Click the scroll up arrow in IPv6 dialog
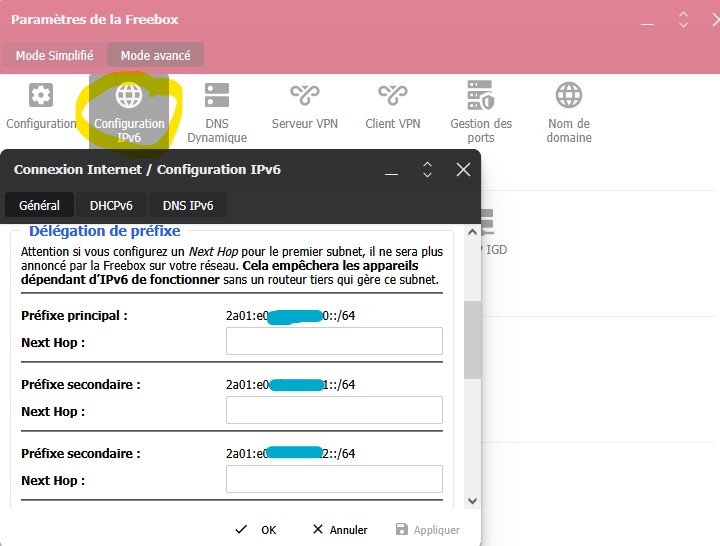720x546 pixels. (472, 232)
